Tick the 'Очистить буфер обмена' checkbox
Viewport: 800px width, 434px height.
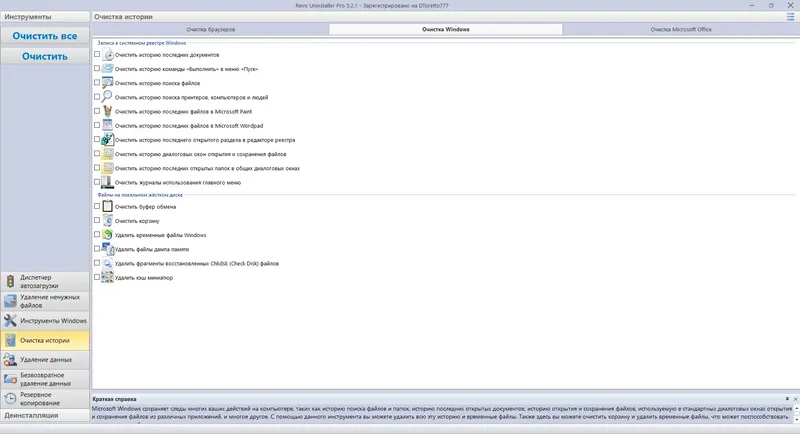[97, 206]
